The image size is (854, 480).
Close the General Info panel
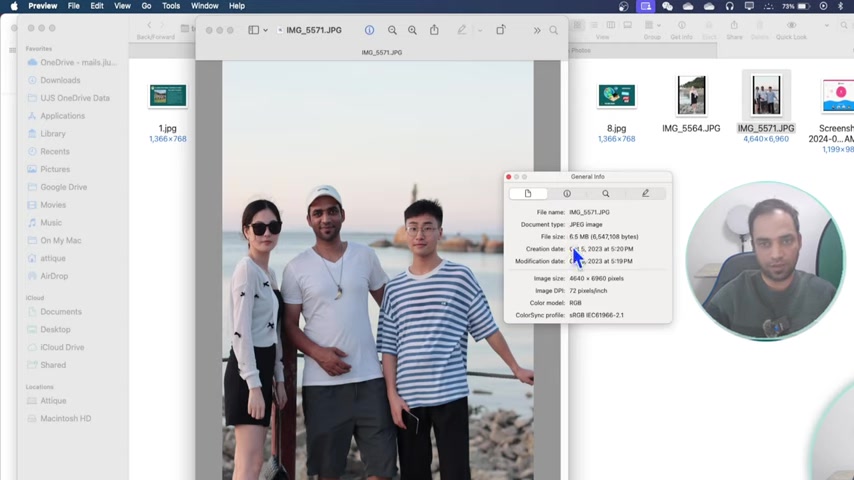509,177
